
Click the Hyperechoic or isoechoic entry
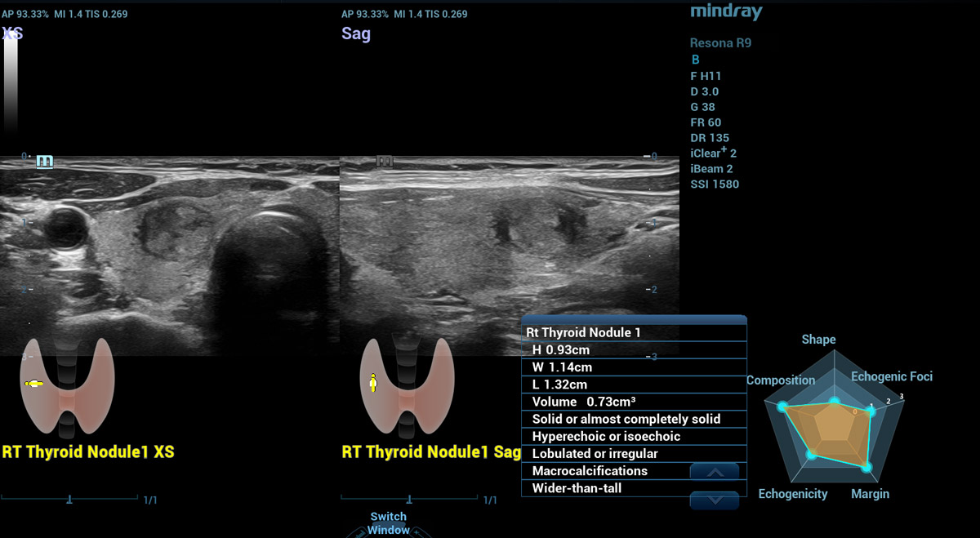[634, 437]
